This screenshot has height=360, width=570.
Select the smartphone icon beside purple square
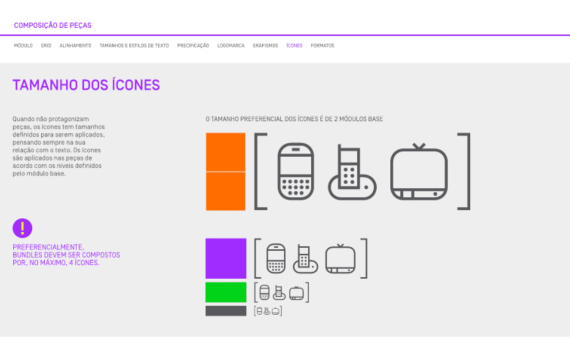tap(276, 258)
